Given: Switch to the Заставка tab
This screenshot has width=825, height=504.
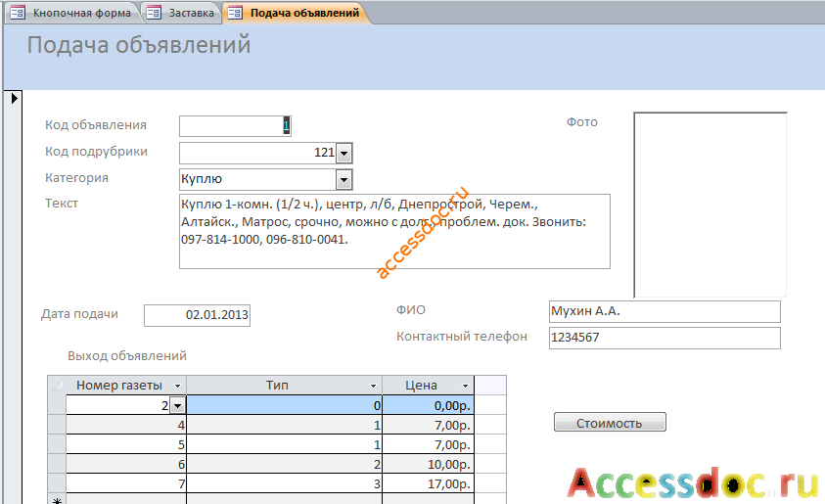Looking at the screenshot, I should click(x=182, y=13).
